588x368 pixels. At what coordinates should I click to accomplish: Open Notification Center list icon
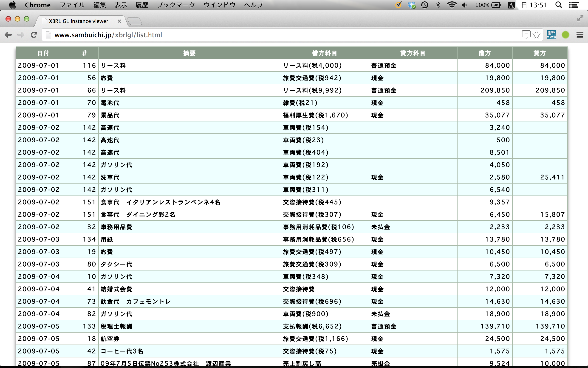574,5
